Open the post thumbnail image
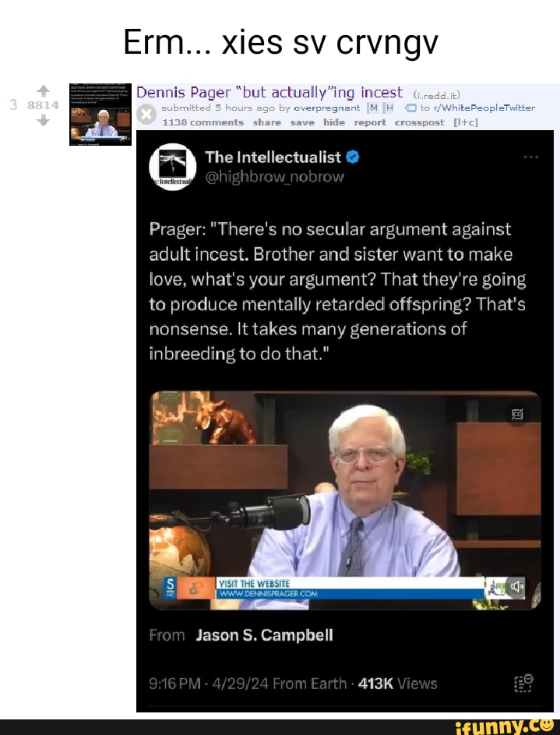560x735 pixels. [x=100, y=115]
